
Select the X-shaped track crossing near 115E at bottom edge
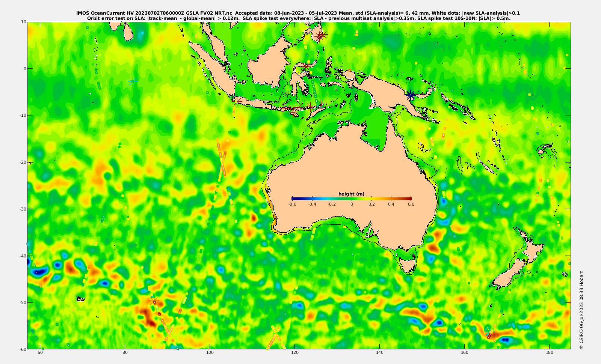(x=276, y=337)
